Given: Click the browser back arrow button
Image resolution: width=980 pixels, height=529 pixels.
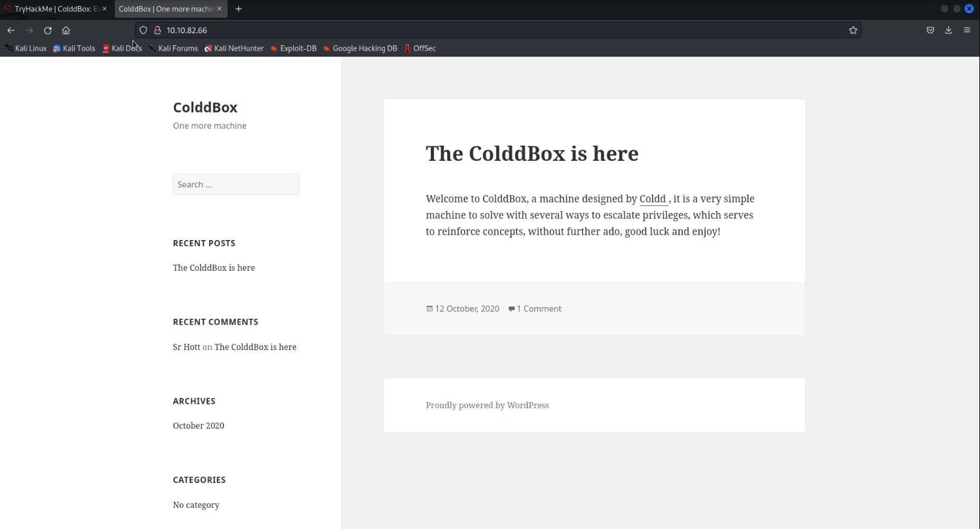Looking at the screenshot, I should point(11,30).
